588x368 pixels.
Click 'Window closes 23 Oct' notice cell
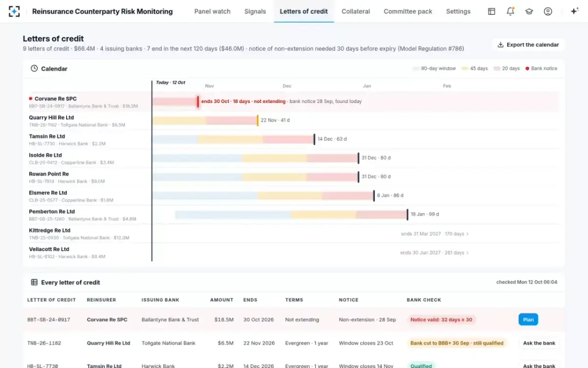[x=366, y=343]
